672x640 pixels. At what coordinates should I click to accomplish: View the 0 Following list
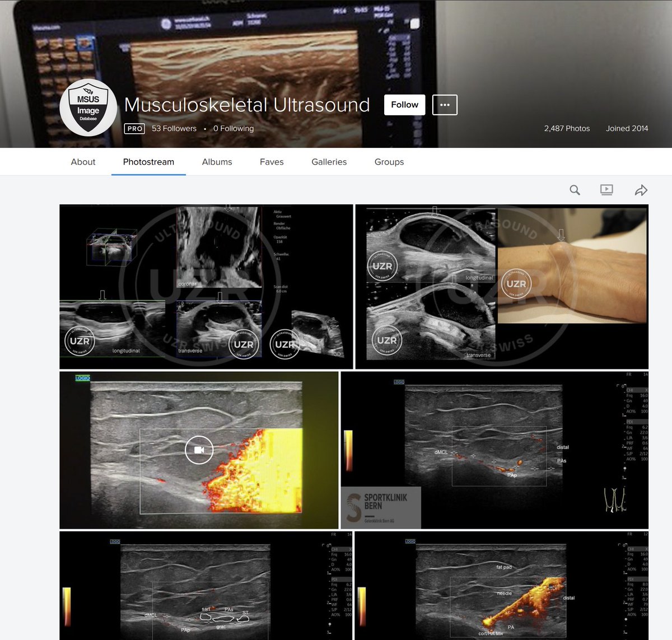(234, 128)
